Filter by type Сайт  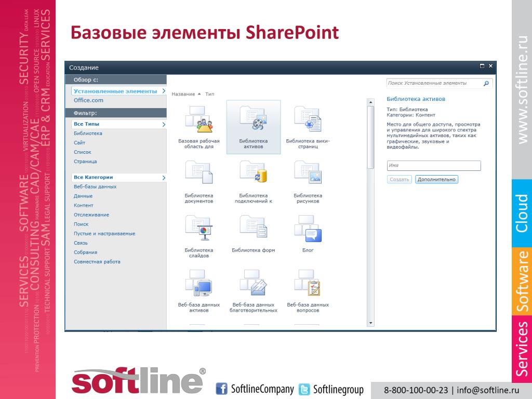tap(79, 143)
